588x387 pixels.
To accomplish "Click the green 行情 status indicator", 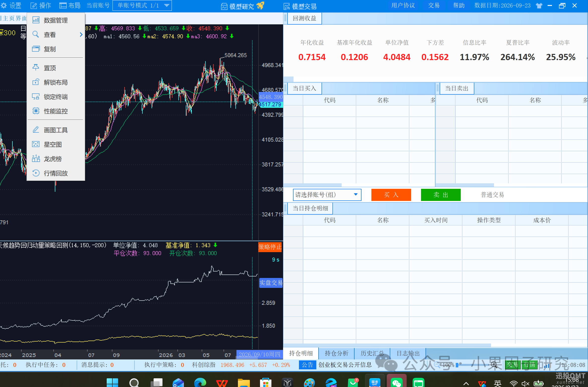I will pyautogui.click(x=529, y=365).
